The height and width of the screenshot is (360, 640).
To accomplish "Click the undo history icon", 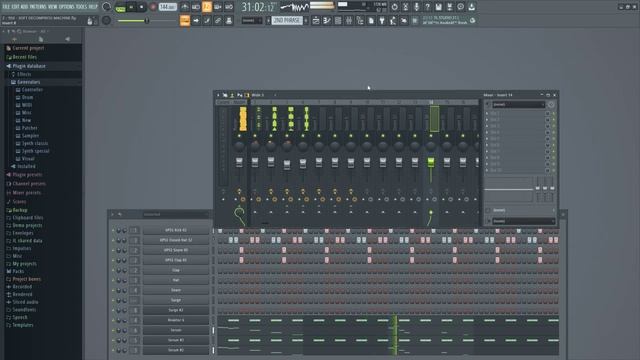I will point(394,7).
